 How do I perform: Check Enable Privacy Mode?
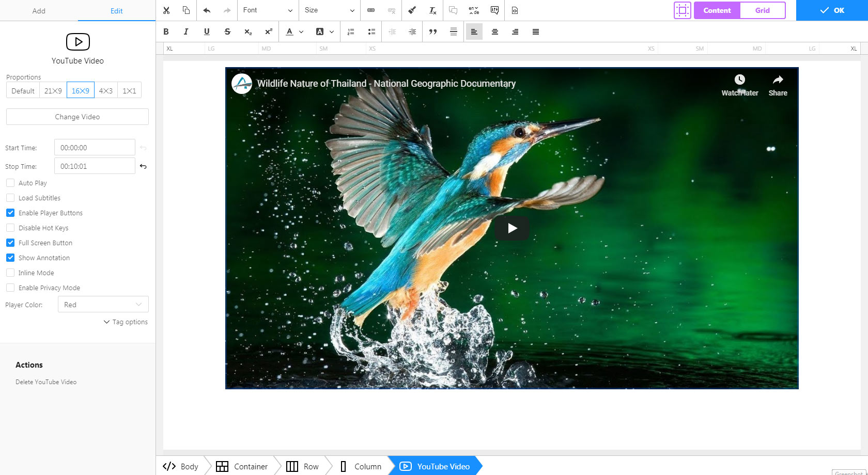pos(10,288)
